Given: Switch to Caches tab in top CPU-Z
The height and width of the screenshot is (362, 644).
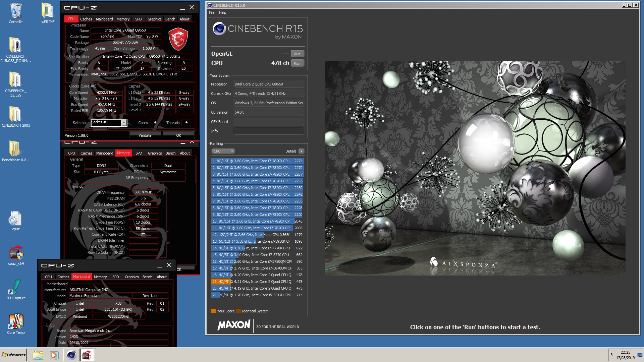Looking at the screenshot, I should click(86, 19).
